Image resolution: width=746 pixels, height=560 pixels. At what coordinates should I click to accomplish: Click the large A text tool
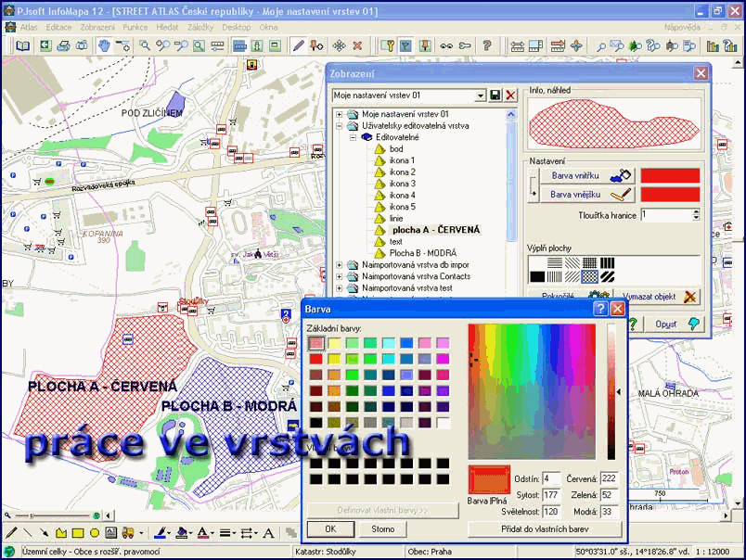[268, 533]
